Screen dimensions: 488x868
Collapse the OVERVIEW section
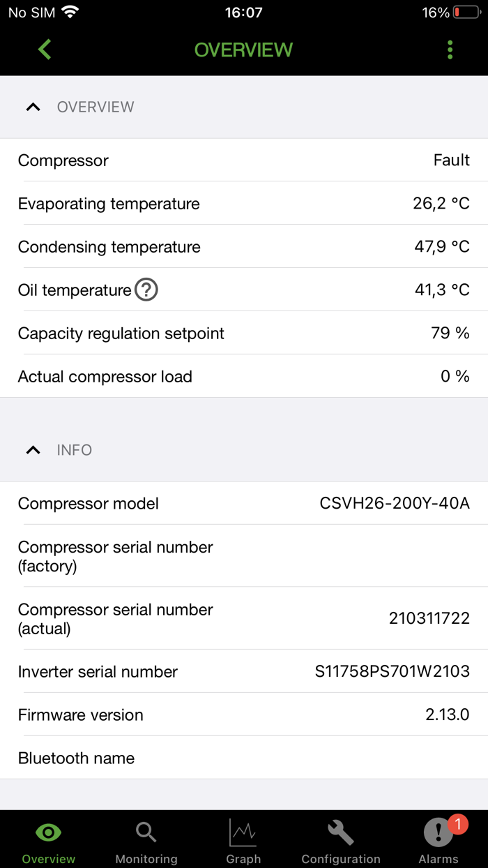coord(33,107)
